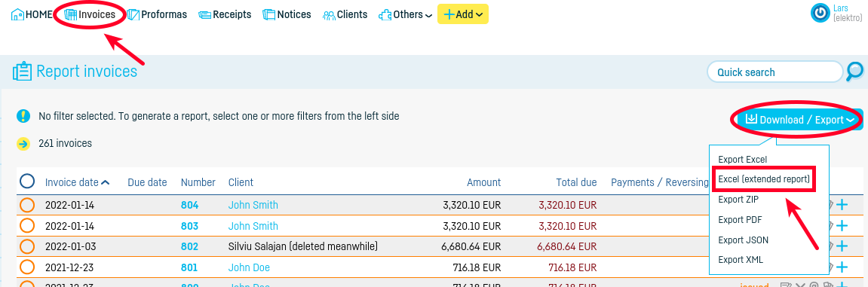The image size is (868, 287).
Task: Open the Receipts section
Action: (x=225, y=14)
